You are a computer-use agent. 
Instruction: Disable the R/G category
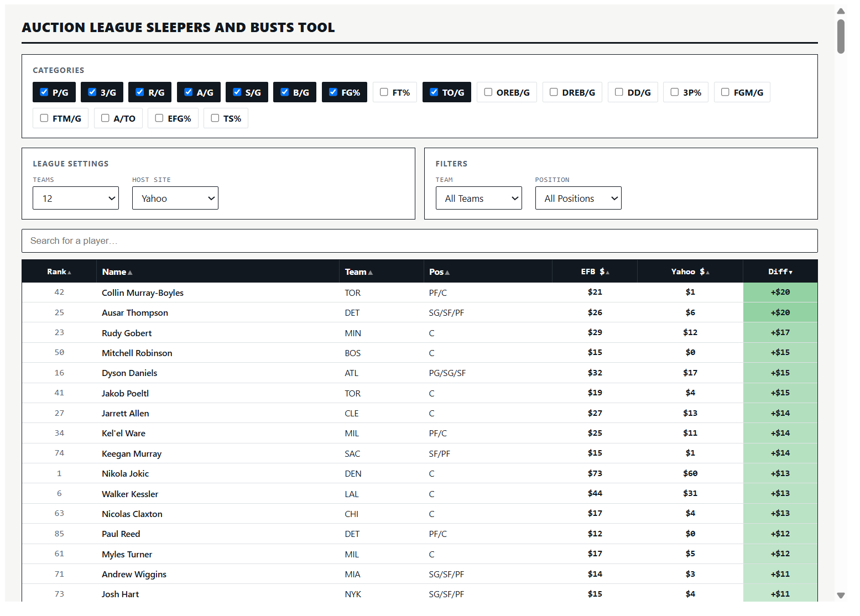click(140, 92)
